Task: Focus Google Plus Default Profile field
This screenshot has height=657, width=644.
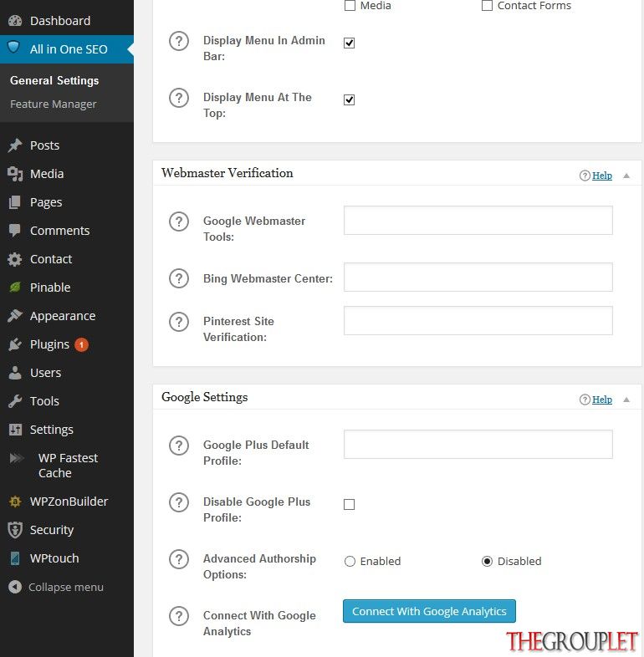Action: click(478, 444)
